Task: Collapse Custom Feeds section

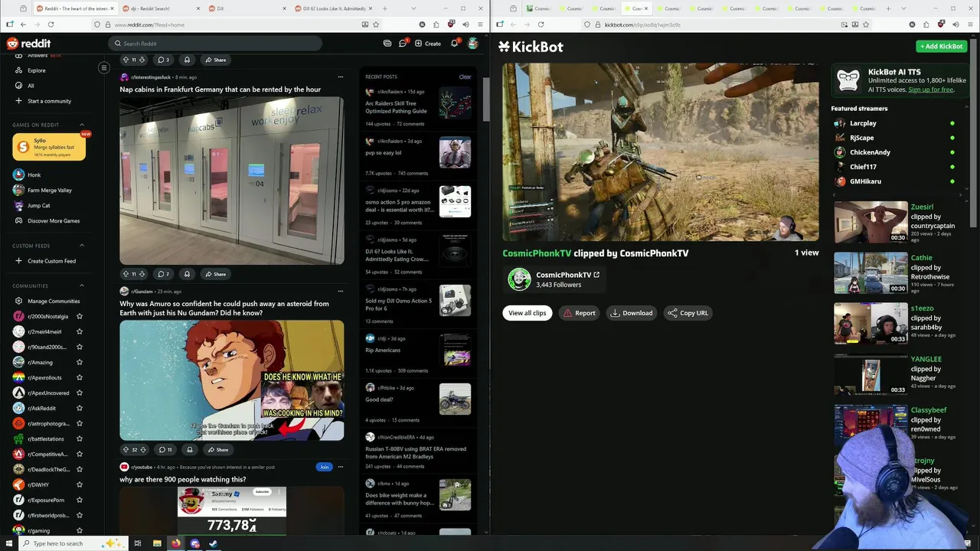Action: tap(82, 246)
